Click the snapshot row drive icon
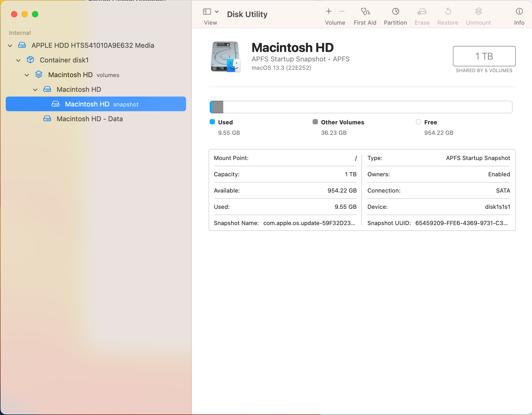 click(56, 104)
